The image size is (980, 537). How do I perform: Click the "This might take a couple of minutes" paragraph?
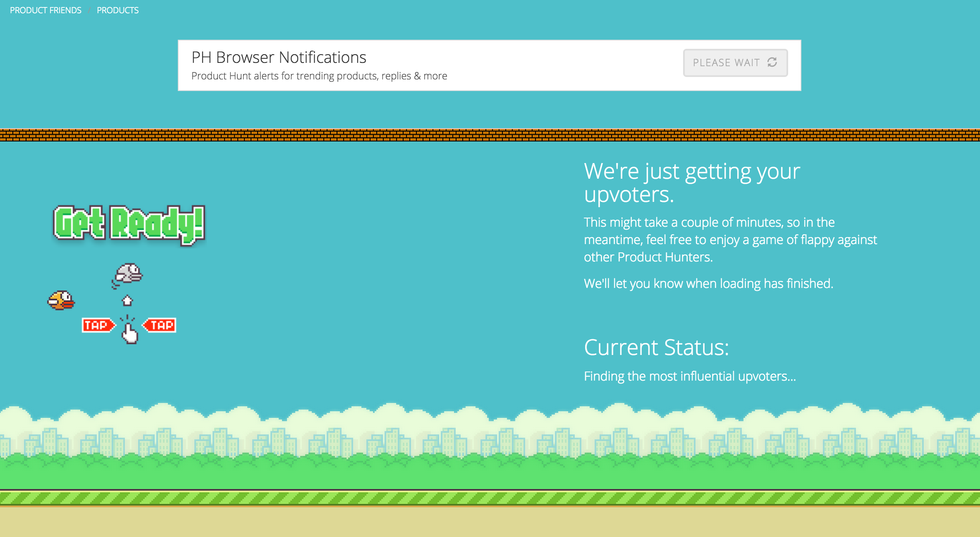pos(730,240)
